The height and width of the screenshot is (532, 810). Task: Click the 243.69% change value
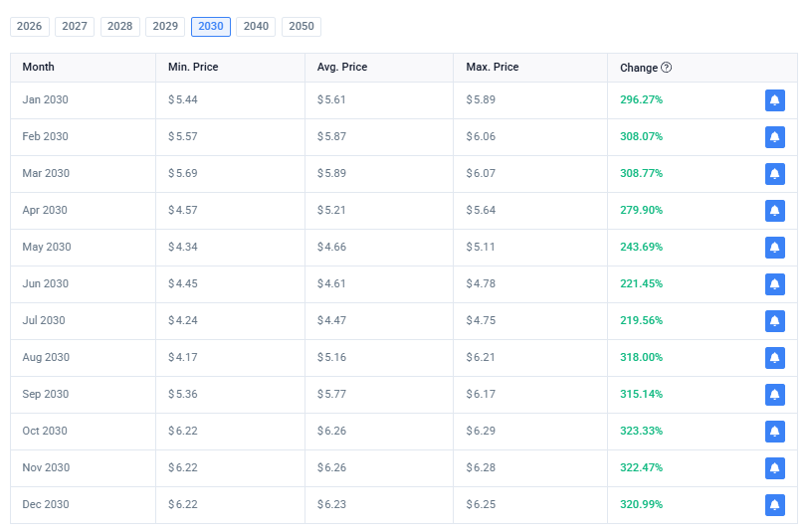641,247
